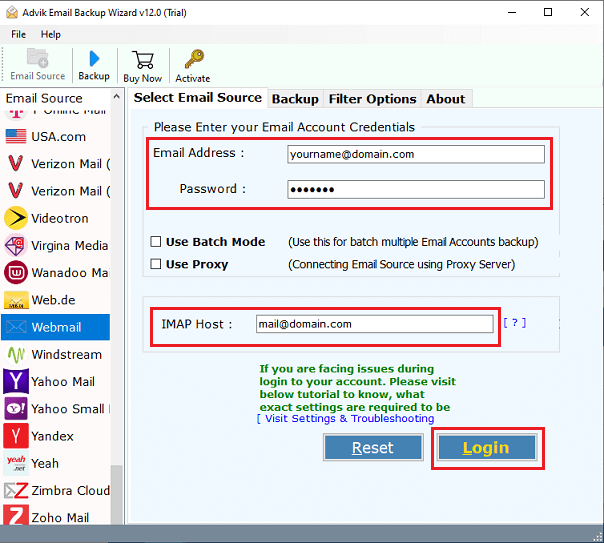Collapse the Email Source list arrow
The height and width of the screenshot is (543, 604).
(x=116, y=96)
